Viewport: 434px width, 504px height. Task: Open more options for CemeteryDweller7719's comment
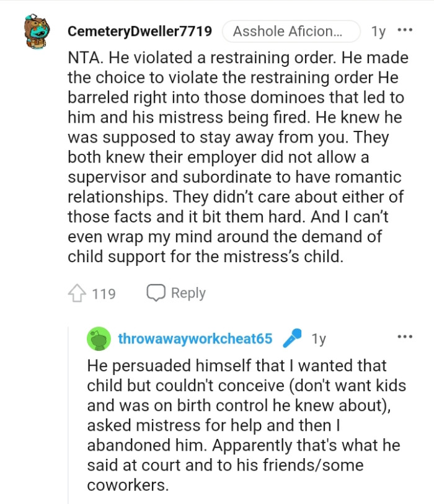click(x=405, y=30)
